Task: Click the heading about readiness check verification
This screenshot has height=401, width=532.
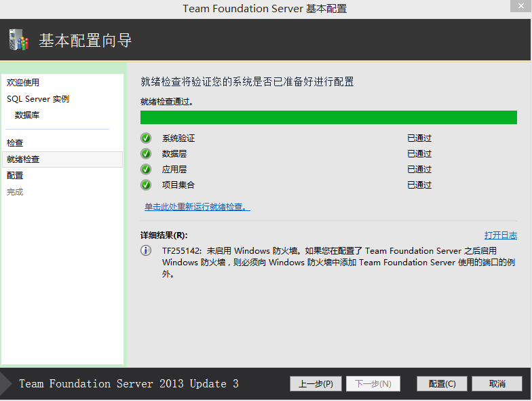Action: pos(247,81)
